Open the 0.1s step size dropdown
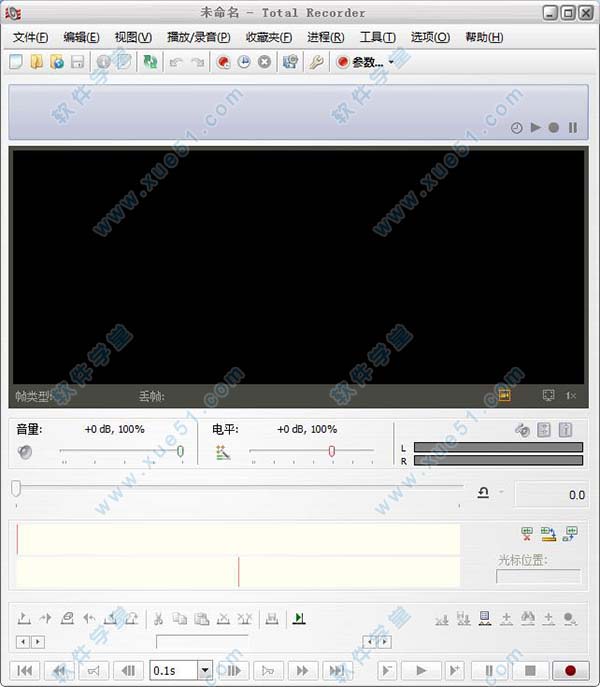The height and width of the screenshot is (687, 600). click(205, 670)
